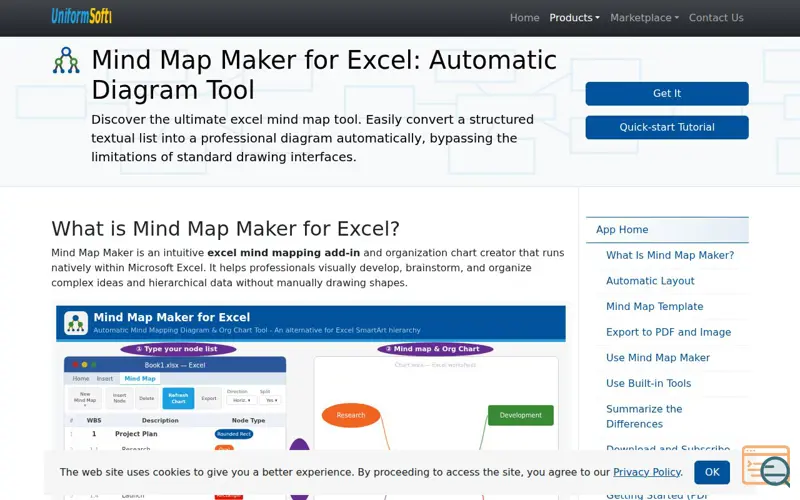Screen dimensions: 800x500
Task: Open the Privacy Policy link
Action: point(646,472)
